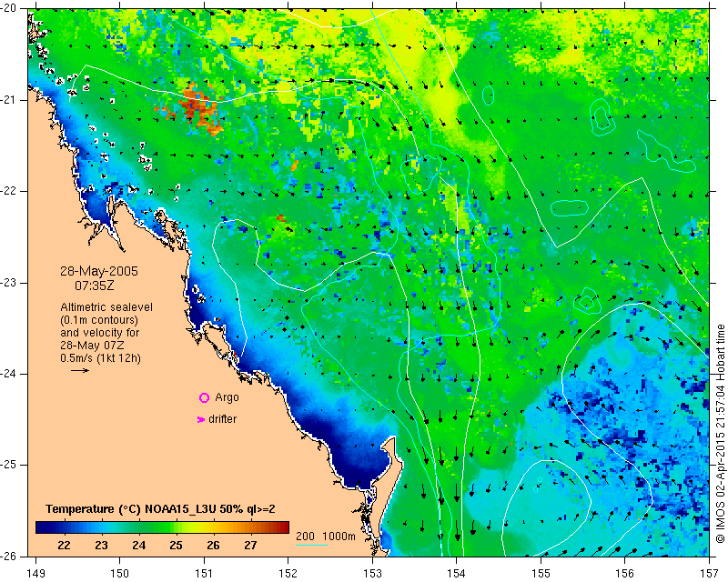Click the latitude axis label "-20"
This screenshot has height=582, width=728.
[x=8, y=9]
